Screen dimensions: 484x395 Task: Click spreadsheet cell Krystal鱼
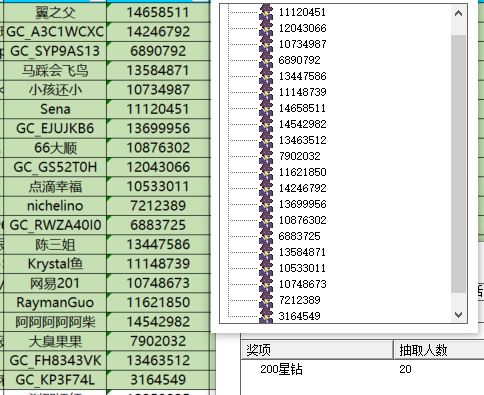(x=55, y=264)
